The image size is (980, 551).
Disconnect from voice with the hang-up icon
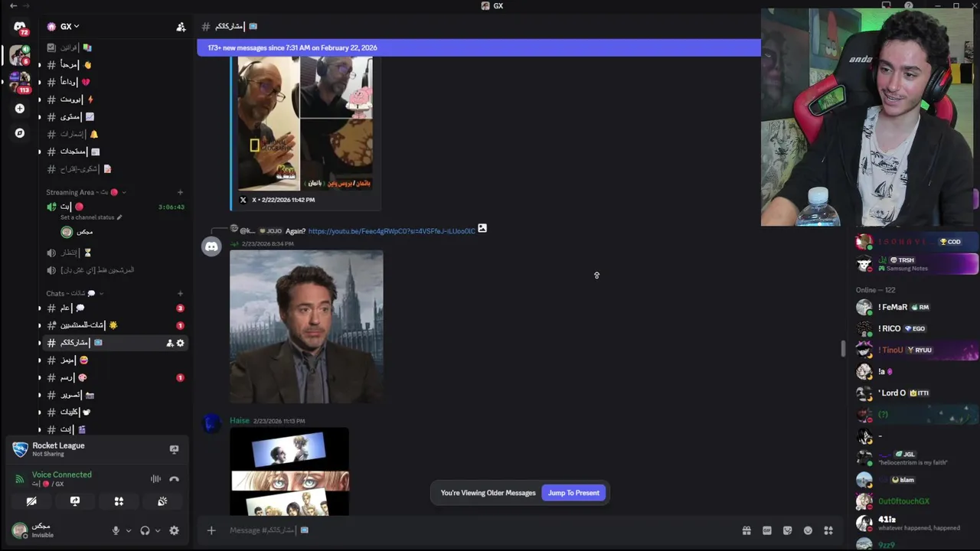click(174, 479)
